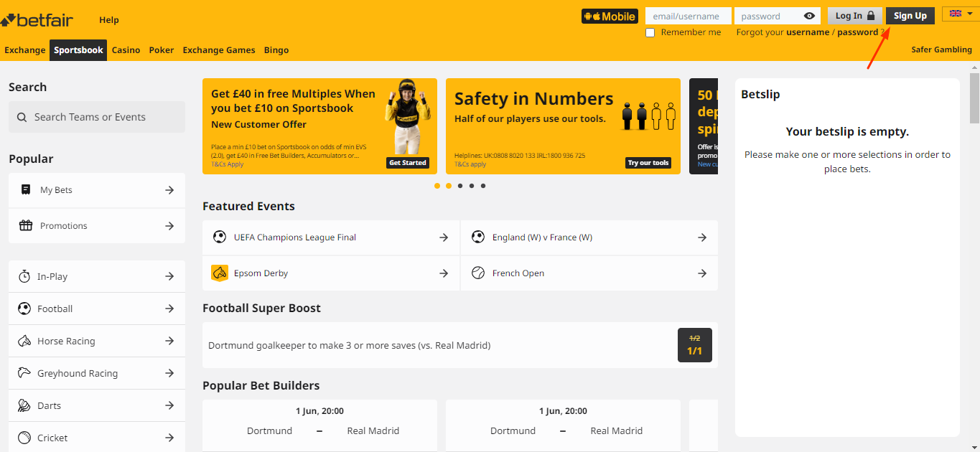Click the Try our tools button
Viewport: 980px width, 452px height.
(x=648, y=163)
